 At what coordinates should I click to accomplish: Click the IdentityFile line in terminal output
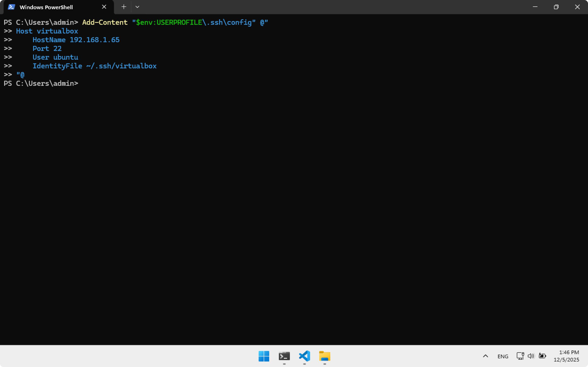pos(95,66)
